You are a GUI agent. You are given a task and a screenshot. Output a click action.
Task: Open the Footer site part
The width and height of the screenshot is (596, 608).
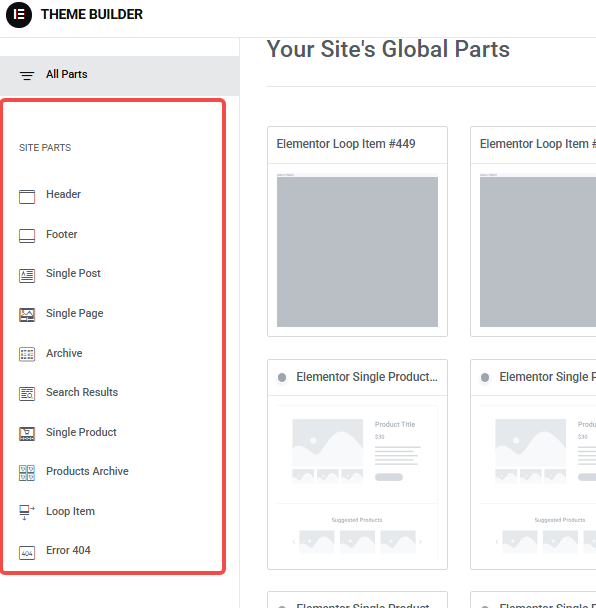[62, 234]
